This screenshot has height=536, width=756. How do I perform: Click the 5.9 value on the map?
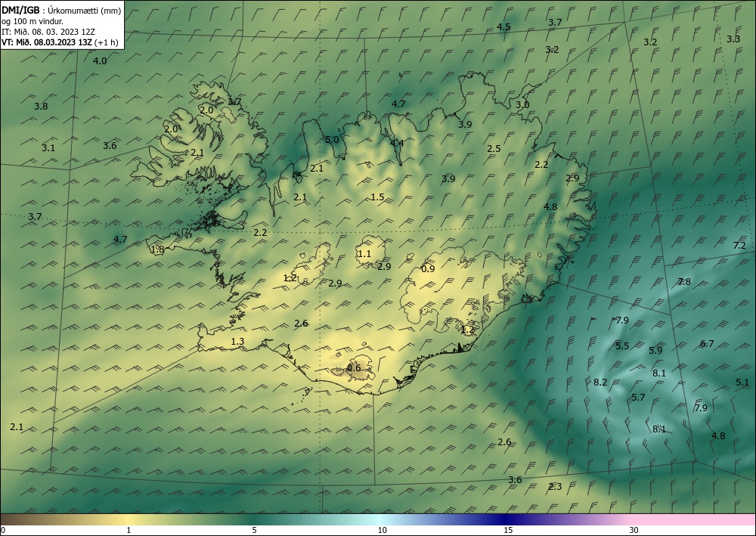(655, 351)
